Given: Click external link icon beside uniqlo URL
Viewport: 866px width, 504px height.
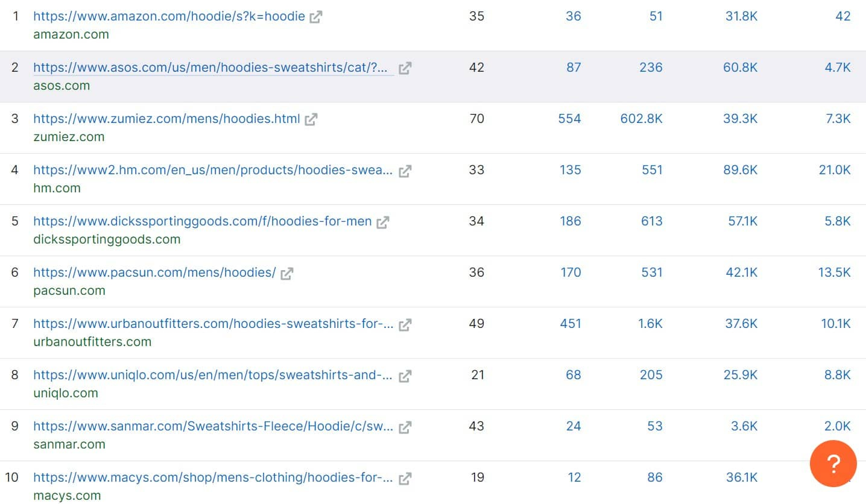Looking at the screenshot, I should tap(405, 375).
